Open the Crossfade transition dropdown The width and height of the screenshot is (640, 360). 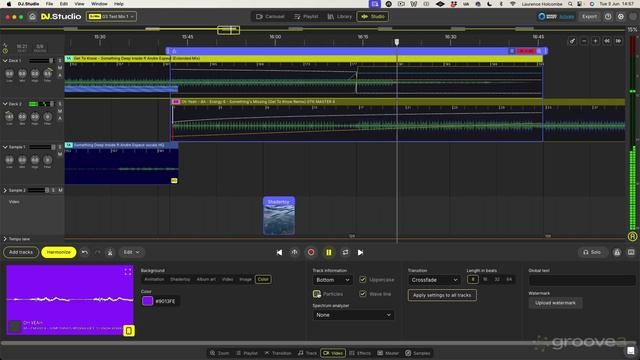434,280
